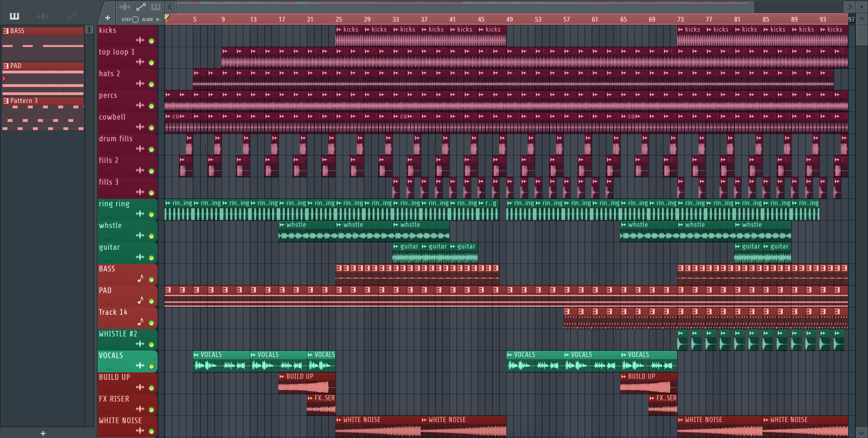Click the picker panel scrollbar handle

[x=89, y=30]
